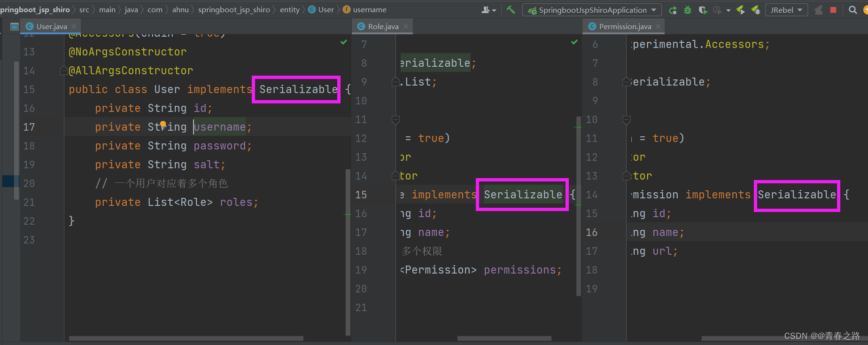Click 'Accessors' import text in Permission.java

pos(734,44)
